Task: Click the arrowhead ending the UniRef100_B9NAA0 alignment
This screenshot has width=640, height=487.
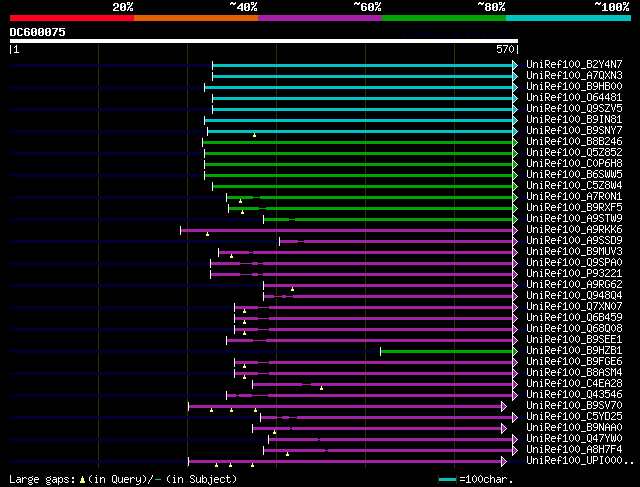Action: [x=504, y=429]
